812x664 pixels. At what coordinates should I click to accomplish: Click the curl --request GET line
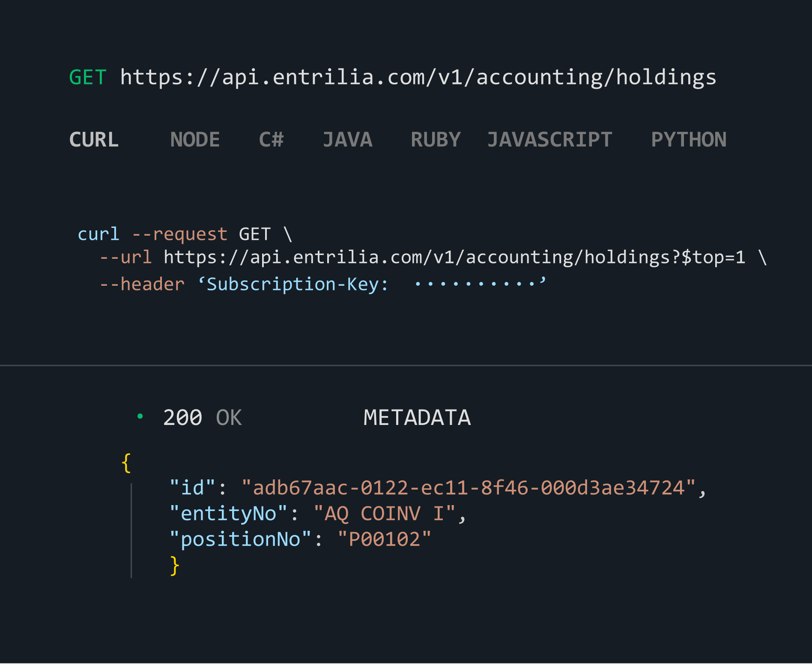click(184, 234)
